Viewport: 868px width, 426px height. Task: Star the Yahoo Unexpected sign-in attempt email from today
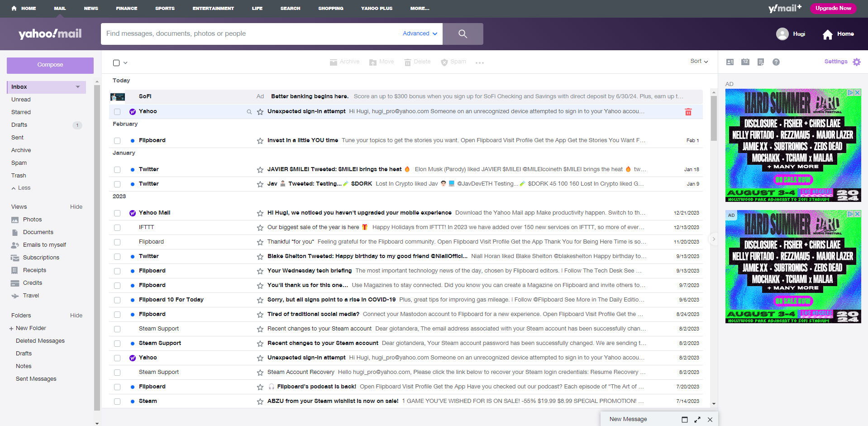(260, 112)
